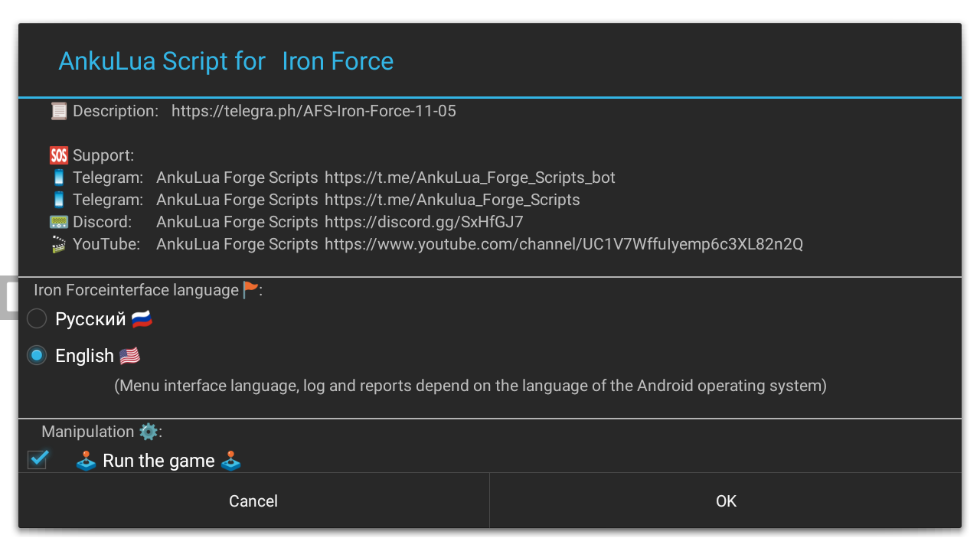980x551 pixels.
Task: Click the Russian flag icon
Action: (142, 319)
